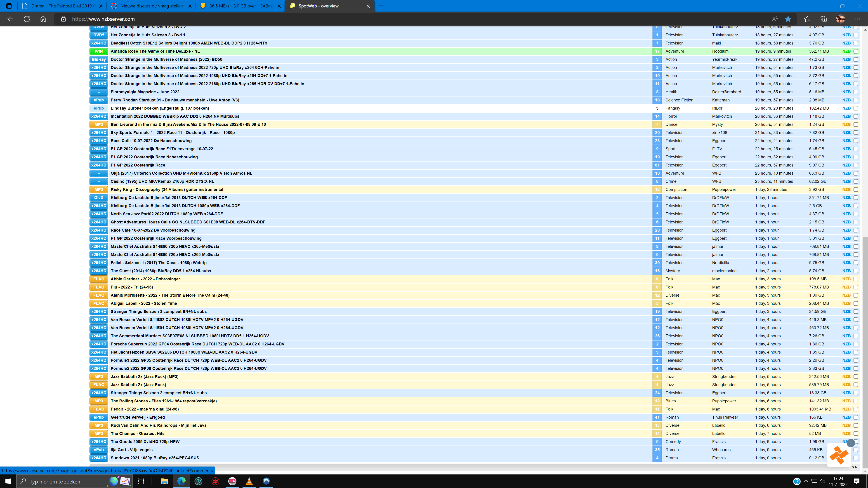Image resolution: width=868 pixels, height=488 pixels.
Task: Click the orange pinwheel floating widget
Action: point(839,455)
